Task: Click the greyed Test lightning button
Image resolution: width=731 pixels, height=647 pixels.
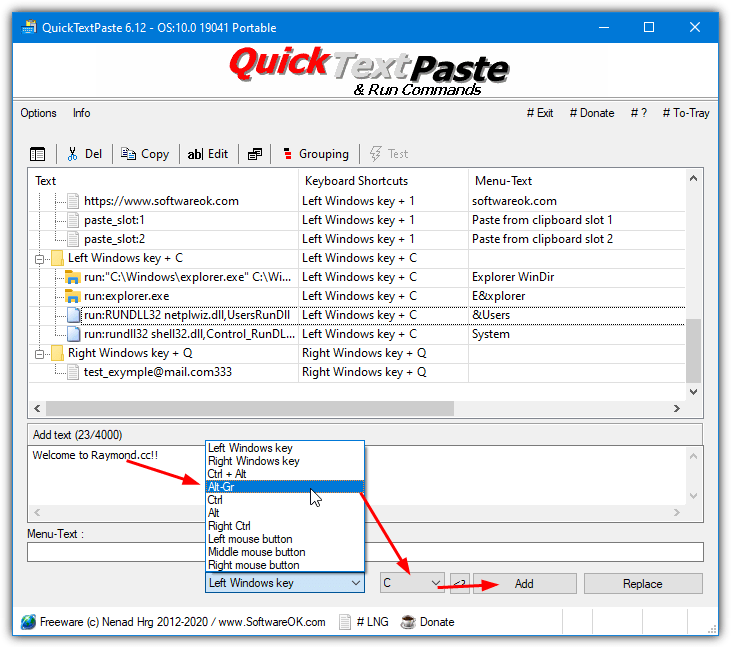Action: 389,154
